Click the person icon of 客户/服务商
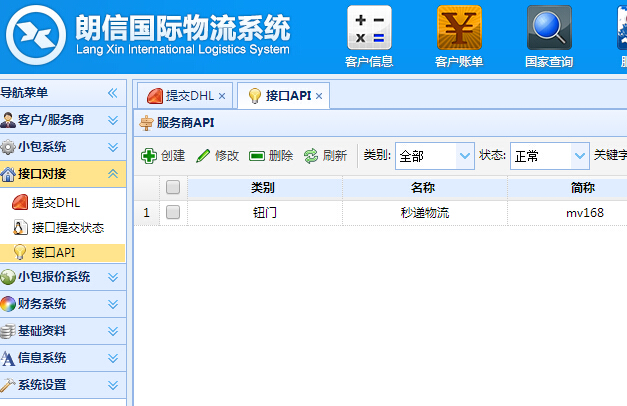 pyautogui.click(x=8, y=120)
